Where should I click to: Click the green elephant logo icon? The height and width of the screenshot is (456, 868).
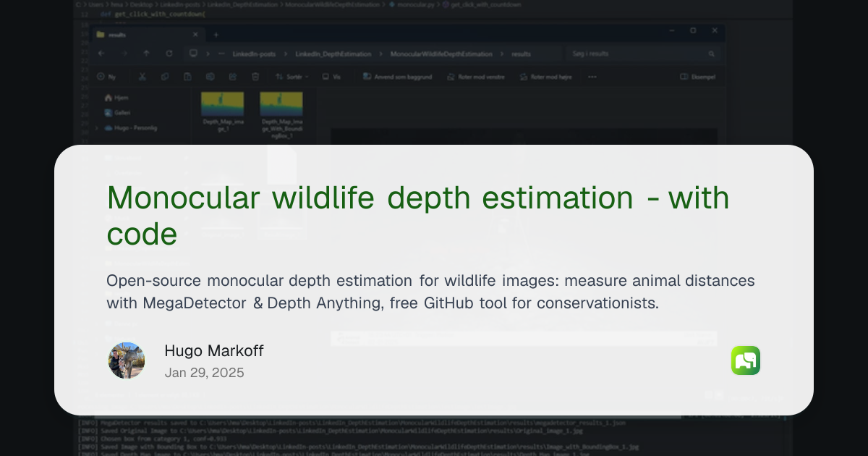tap(745, 360)
